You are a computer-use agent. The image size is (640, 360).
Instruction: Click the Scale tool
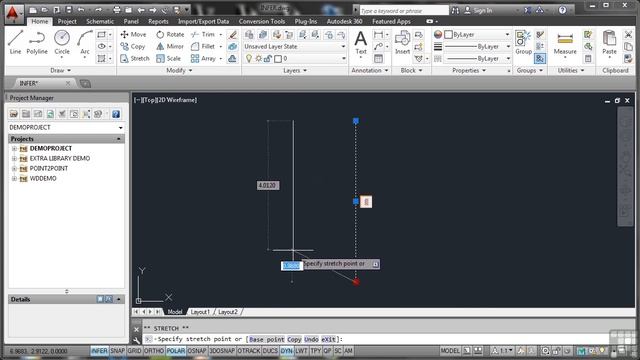(169, 58)
